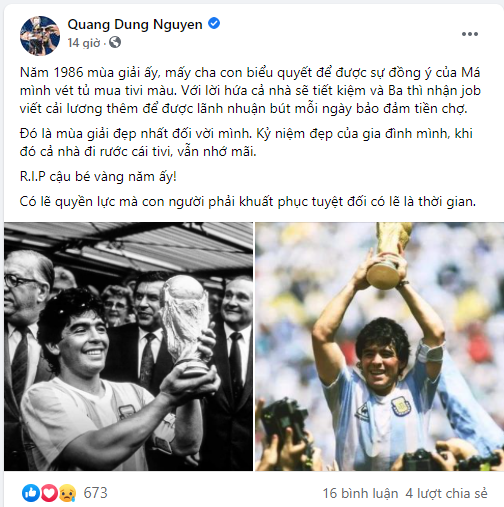
Task: Click the globe public-audience icon
Action: [x=115, y=43]
